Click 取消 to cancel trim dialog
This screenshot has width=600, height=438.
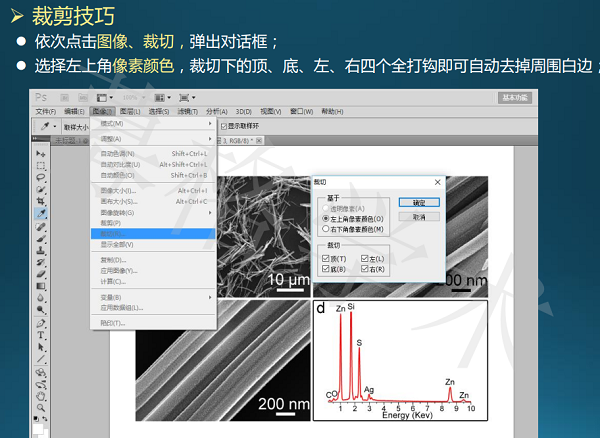point(419,216)
